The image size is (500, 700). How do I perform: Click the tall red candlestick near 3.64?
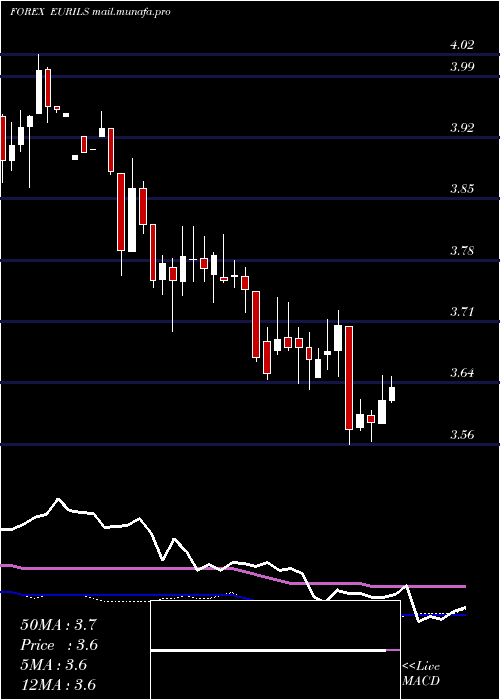[349, 378]
